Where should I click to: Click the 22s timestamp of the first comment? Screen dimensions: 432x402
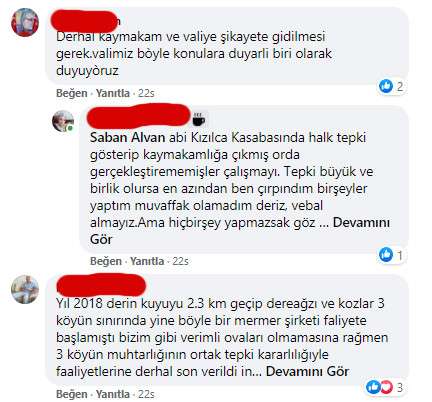[146, 93]
